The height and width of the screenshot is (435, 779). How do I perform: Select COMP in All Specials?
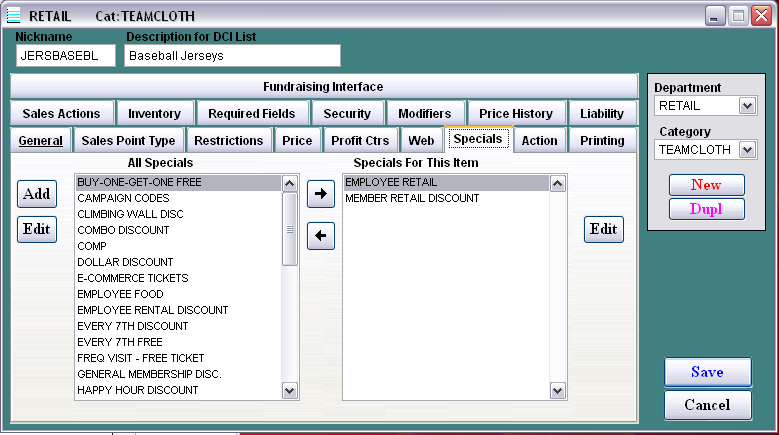178,246
